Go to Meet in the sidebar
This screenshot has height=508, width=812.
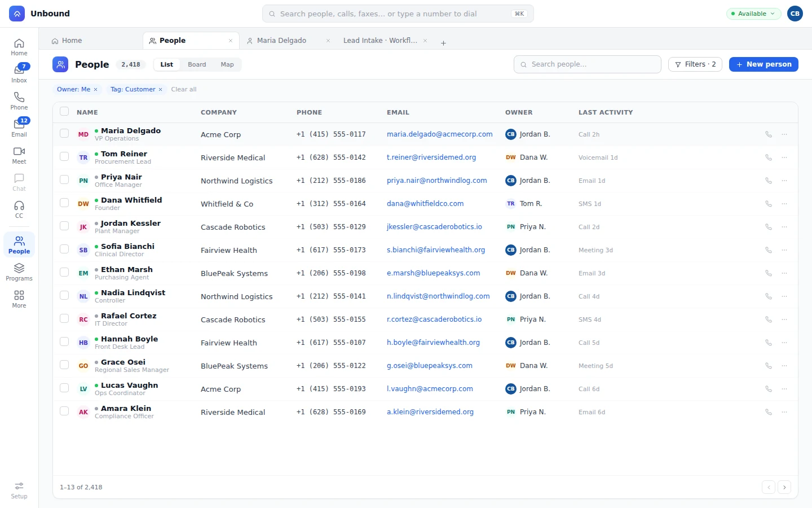19,155
